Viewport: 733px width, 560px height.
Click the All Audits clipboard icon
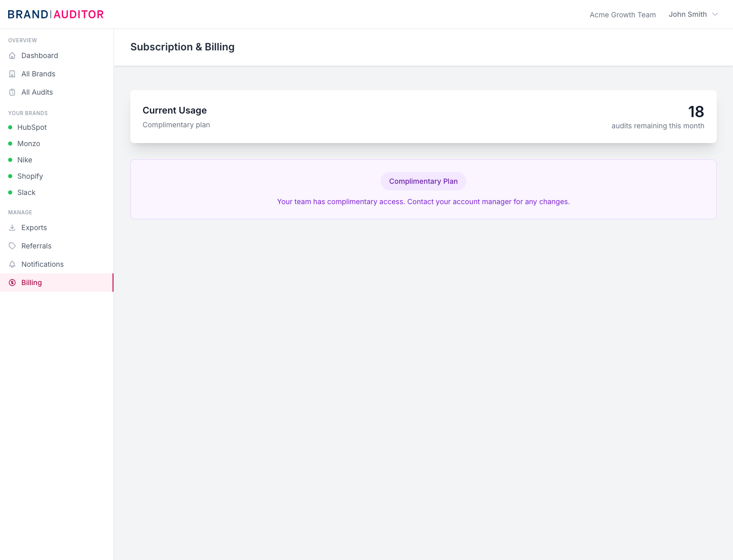tap(12, 92)
